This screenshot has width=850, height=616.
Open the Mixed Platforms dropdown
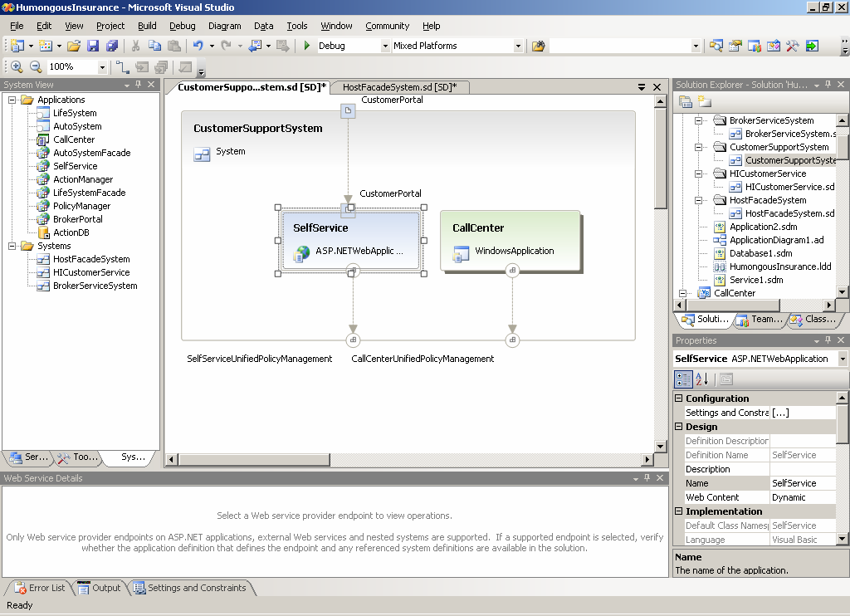[x=518, y=46]
